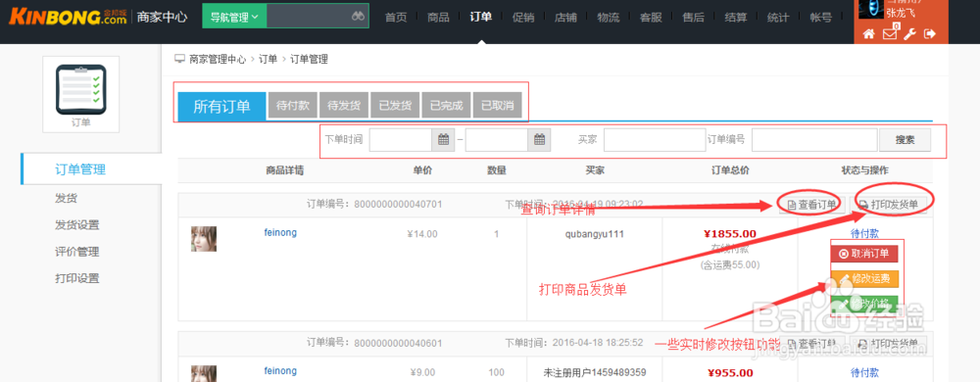Image resolution: width=980 pixels, height=382 pixels.
Task: Focus the 买家 input field
Action: point(655,140)
